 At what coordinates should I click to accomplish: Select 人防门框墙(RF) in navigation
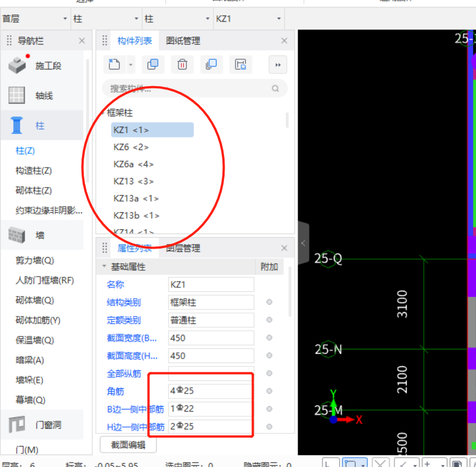coord(44,281)
